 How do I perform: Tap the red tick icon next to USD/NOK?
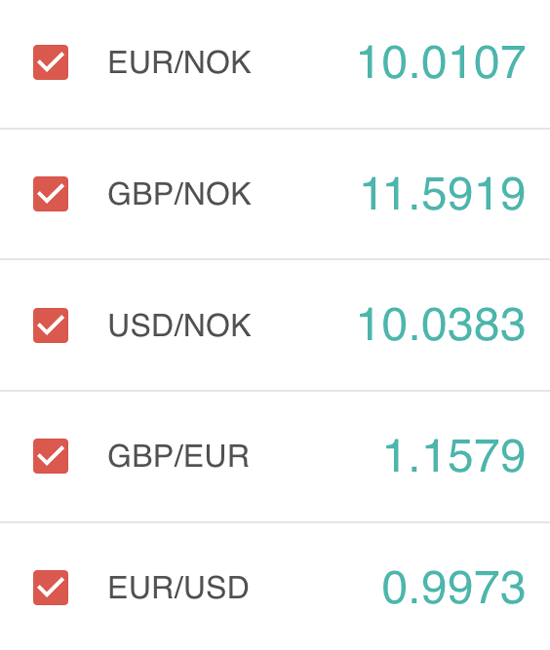[x=51, y=325]
